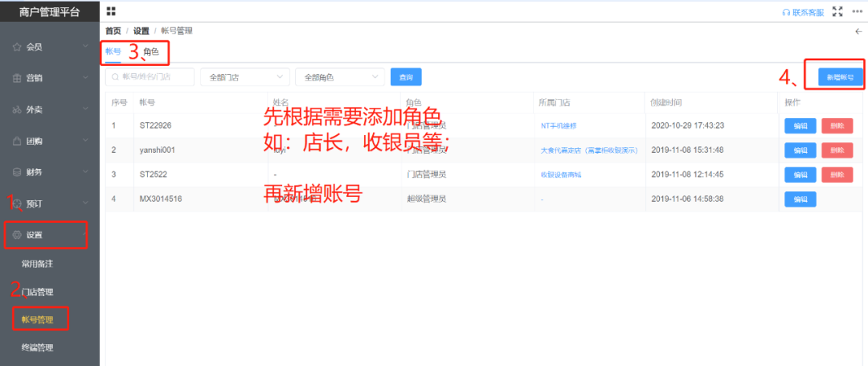Edit the yanshi001 account row

click(800, 150)
